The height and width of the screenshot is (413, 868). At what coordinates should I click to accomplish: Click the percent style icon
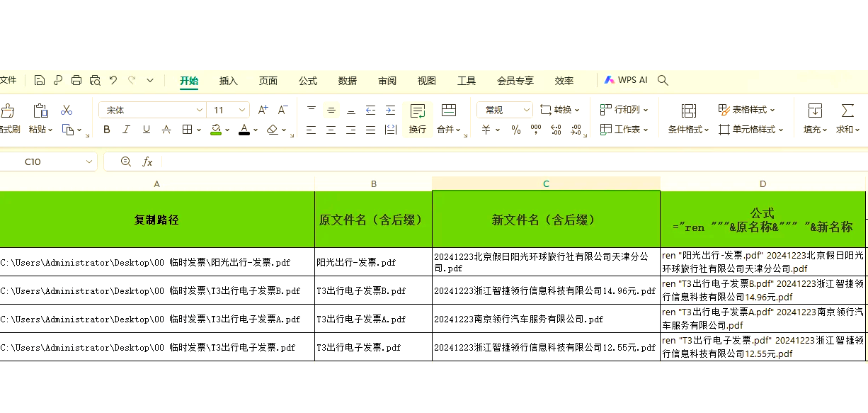pyautogui.click(x=516, y=130)
